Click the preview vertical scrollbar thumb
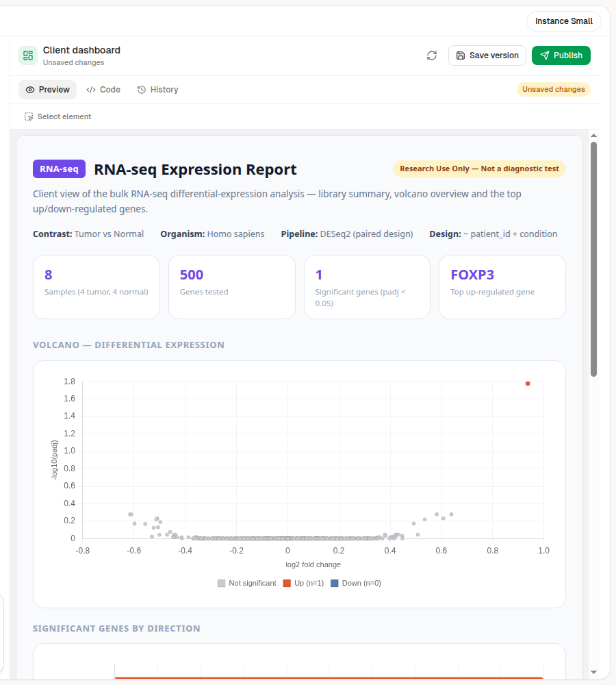The image size is (616, 685). click(593, 259)
